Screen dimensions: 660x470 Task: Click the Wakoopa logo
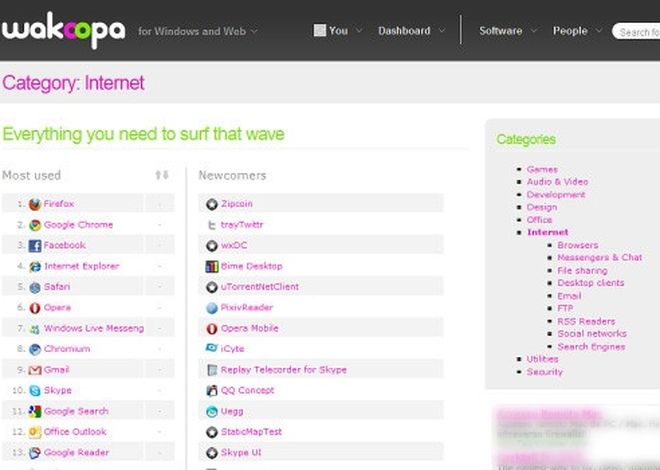63,29
